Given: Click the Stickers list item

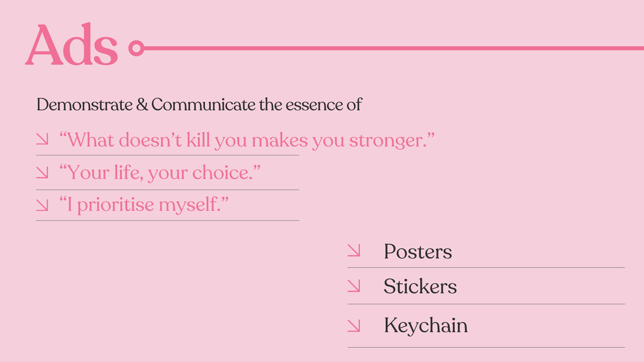Looking at the screenshot, I should point(420,286).
